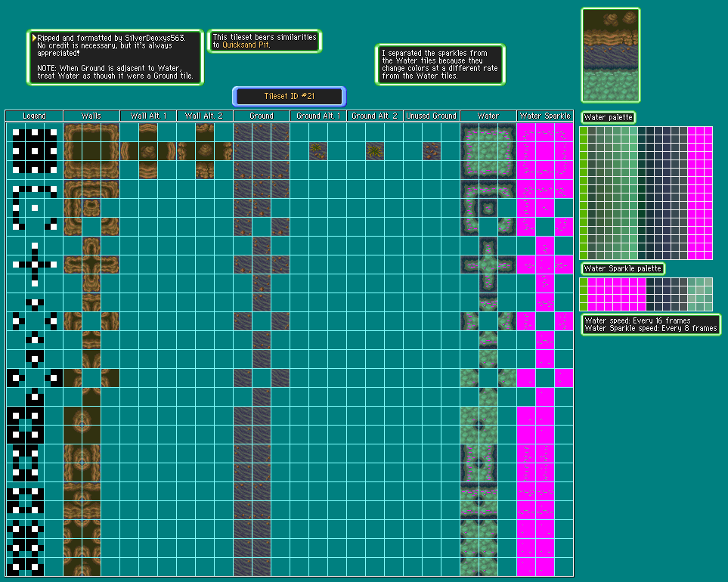Pick the dark center tile of the Walls 3x3 block
This screenshot has height=582, width=728.
click(x=91, y=151)
